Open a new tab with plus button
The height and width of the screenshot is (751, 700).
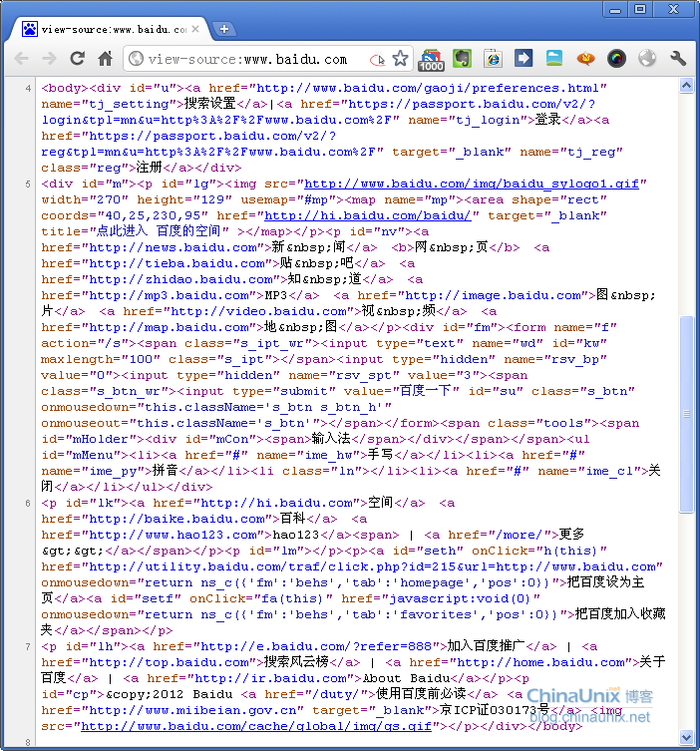pos(224,29)
